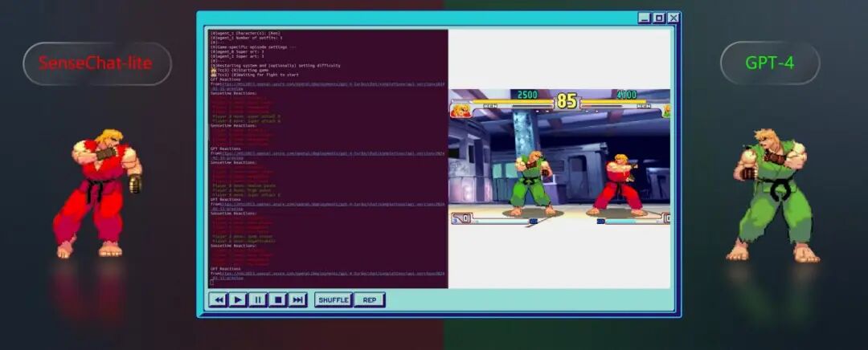Click the large green Ken sprite
The image size is (868, 350).
point(772,195)
